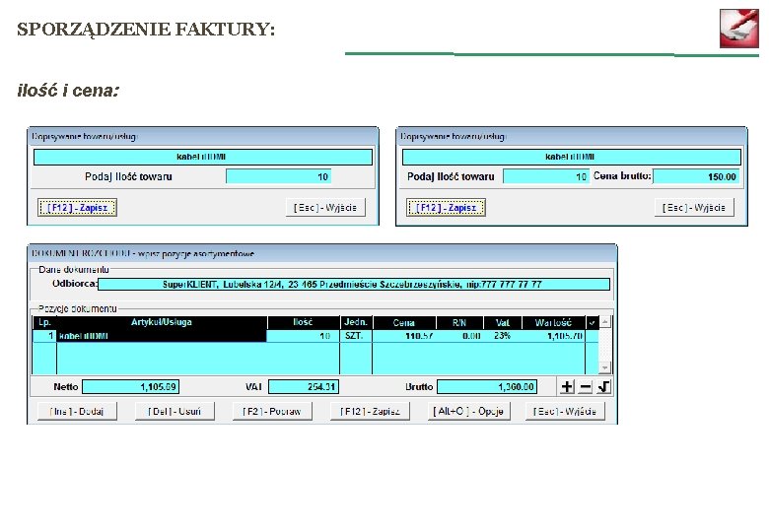Click [Esc] - Wyjście in dialog with Cena brutto

(x=694, y=207)
